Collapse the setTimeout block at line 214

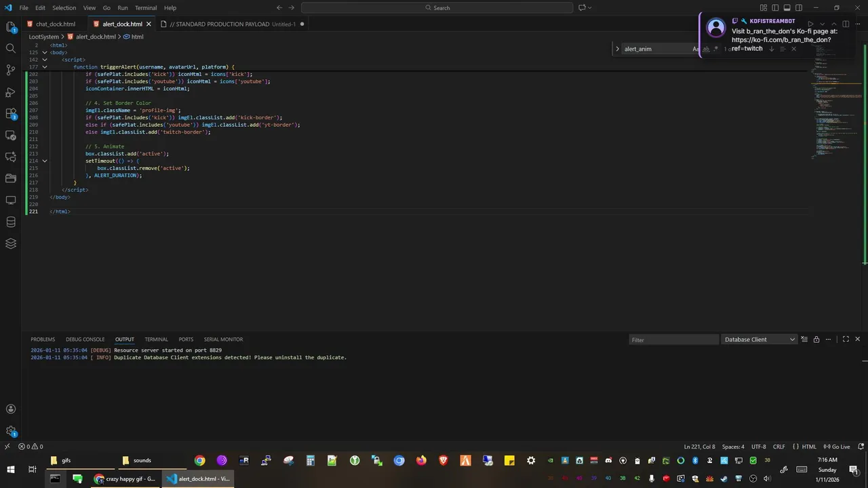point(45,161)
